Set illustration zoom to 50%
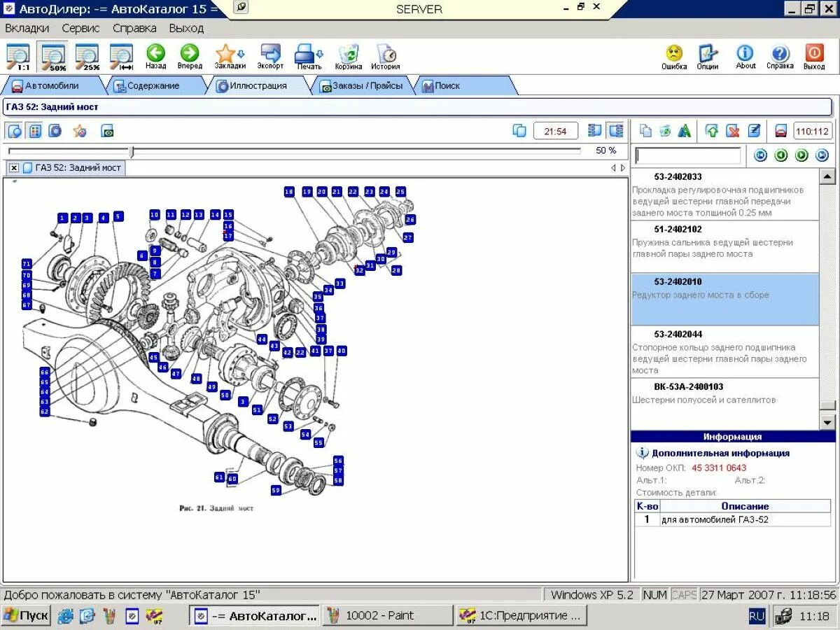The width and height of the screenshot is (840, 630). tap(53, 57)
